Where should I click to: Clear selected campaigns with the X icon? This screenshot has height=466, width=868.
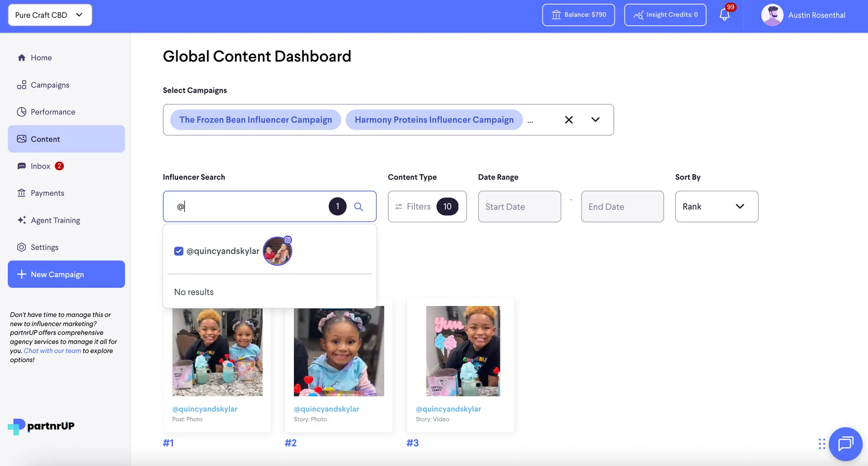pos(569,120)
